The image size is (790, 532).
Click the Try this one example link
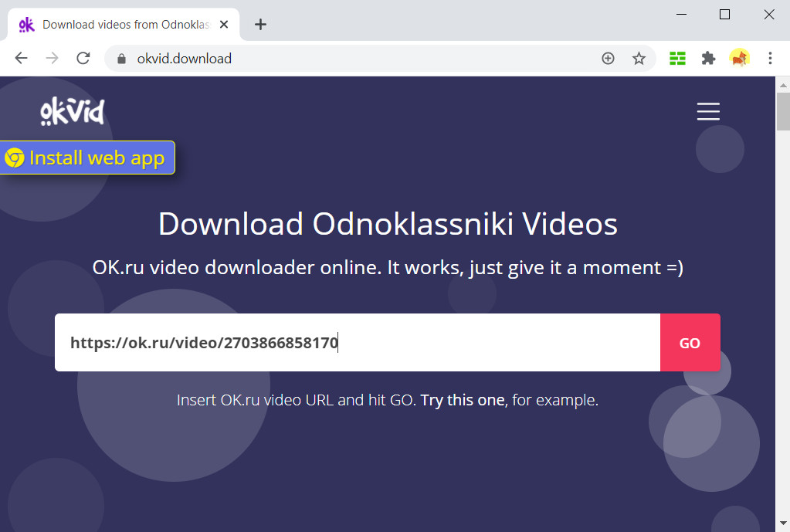pos(463,400)
